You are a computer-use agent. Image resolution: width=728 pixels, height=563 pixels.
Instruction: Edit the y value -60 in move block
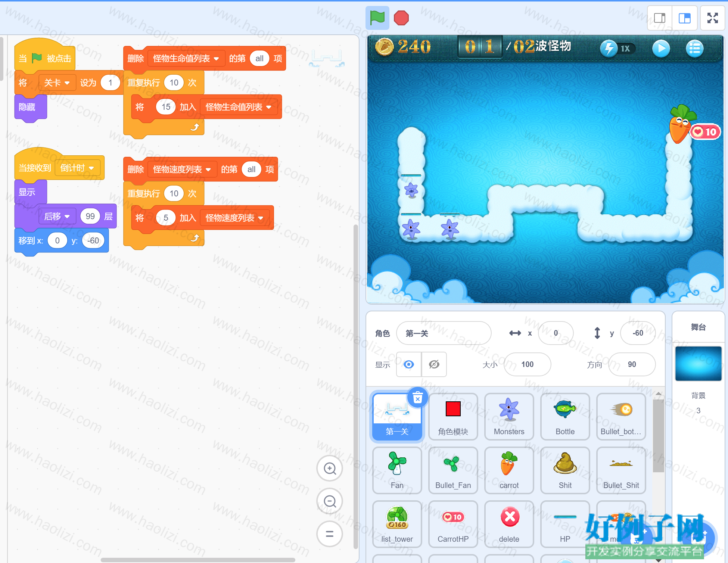(93, 241)
